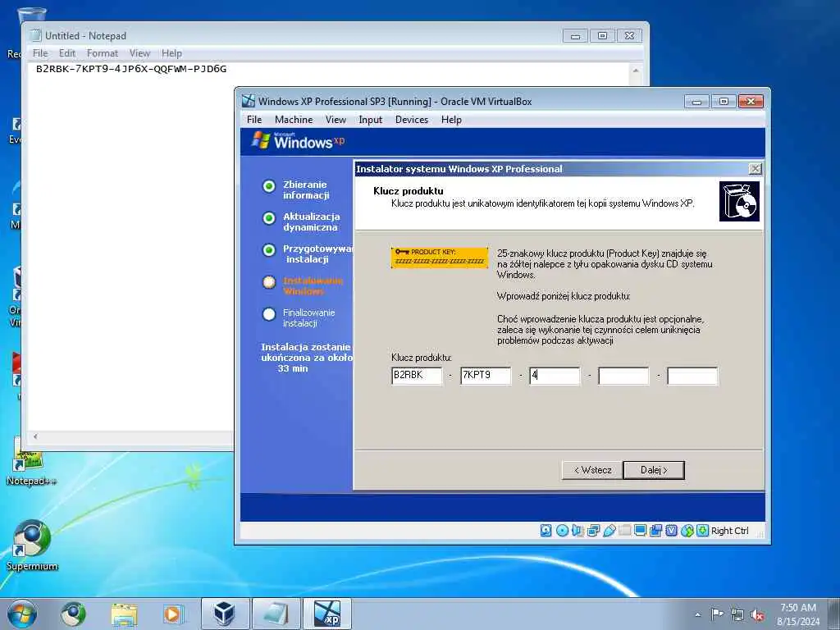Click the 'Finalizowanie instalacji' setup step

(x=308, y=317)
